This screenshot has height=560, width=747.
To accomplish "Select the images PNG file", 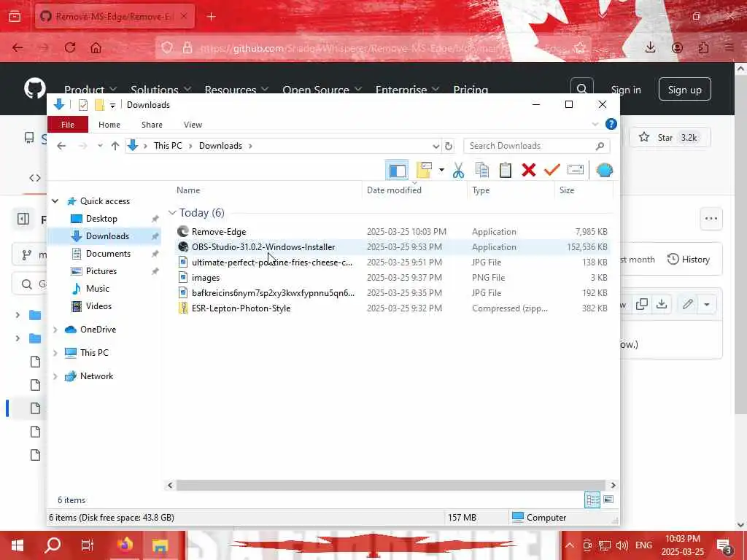I will (x=392, y=277).
